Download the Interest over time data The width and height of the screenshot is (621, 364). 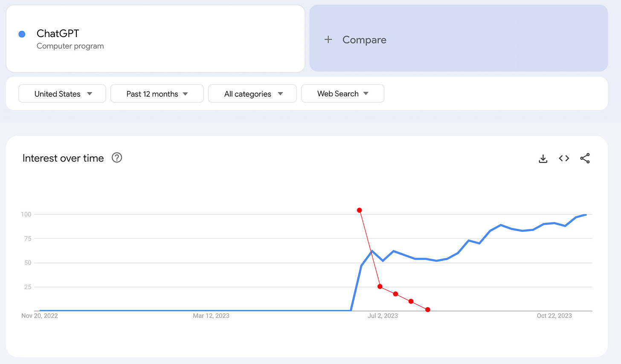click(543, 159)
